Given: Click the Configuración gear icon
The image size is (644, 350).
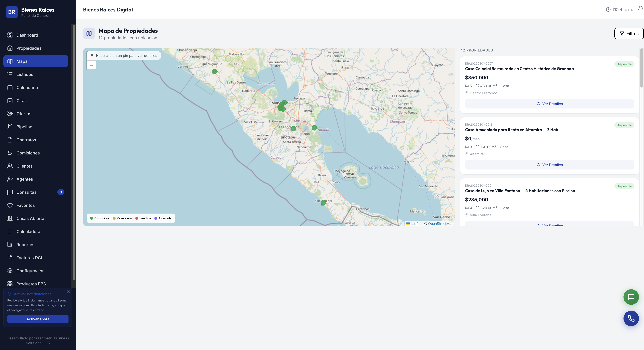Looking at the screenshot, I should [10, 271].
